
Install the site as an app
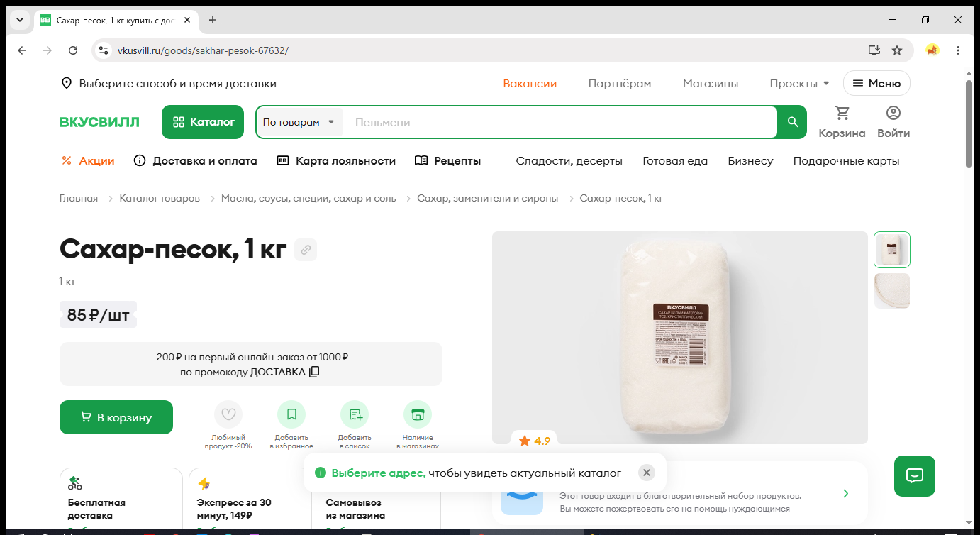[x=874, y=50]
